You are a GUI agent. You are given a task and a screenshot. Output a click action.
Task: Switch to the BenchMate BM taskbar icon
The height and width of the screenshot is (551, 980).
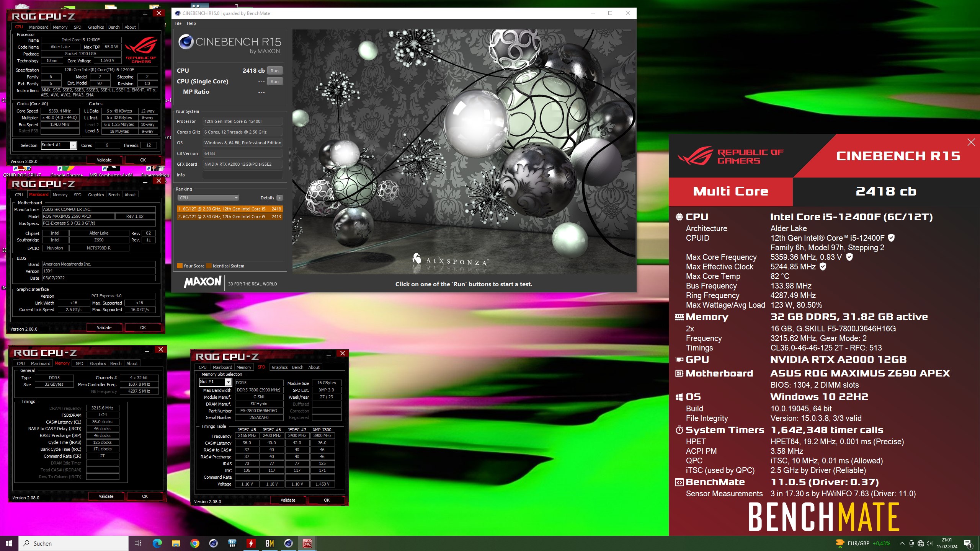point(269,543)
